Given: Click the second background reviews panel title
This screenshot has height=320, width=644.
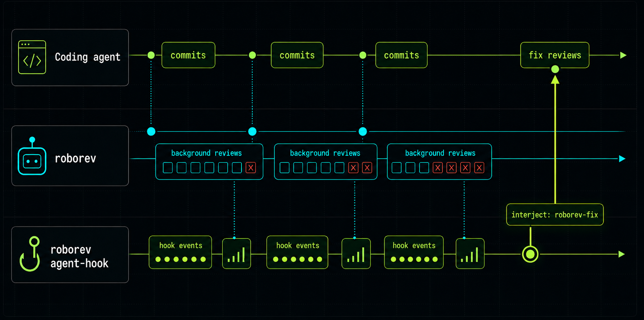Looking at the screenshot, I should click(x=325, y=153).
